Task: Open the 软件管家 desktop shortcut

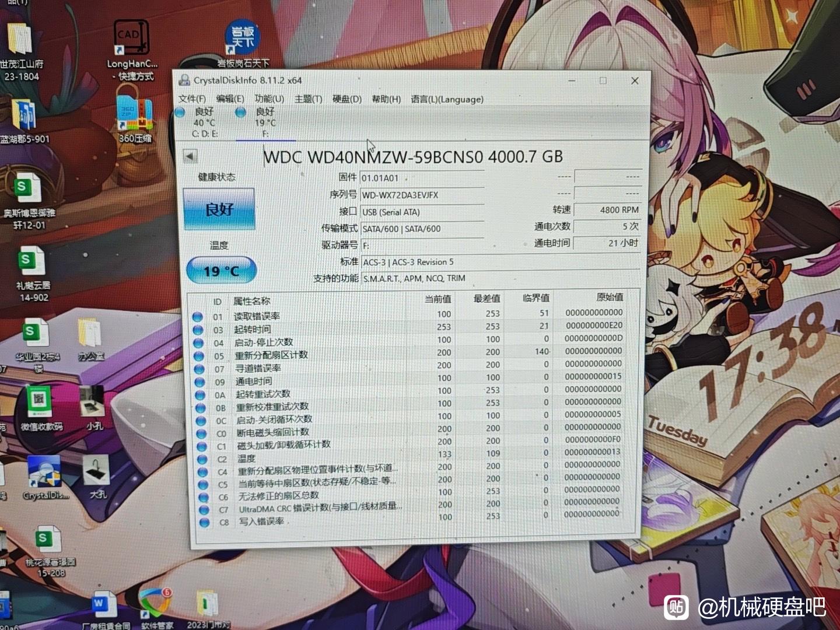Action: (x=156, y=610)
